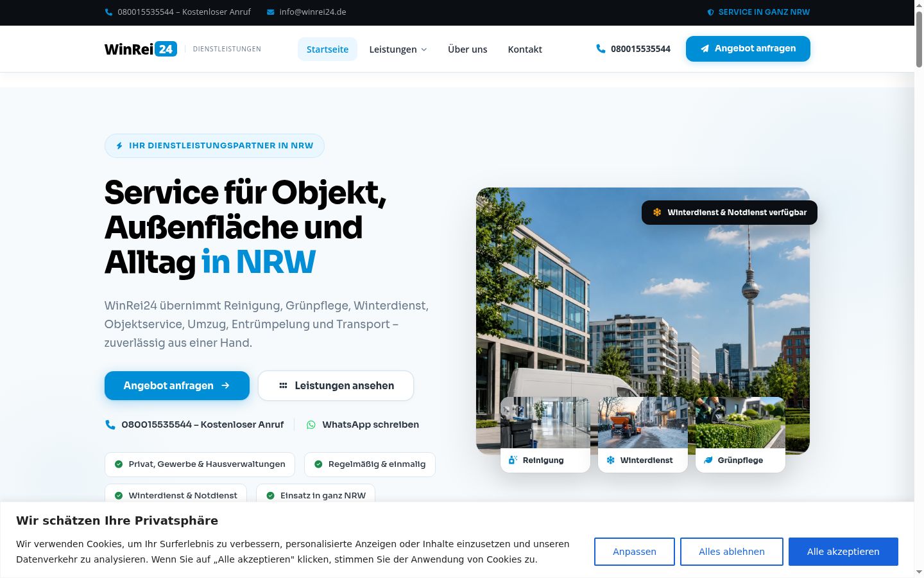Go to Über uns page

click(x=468, y=49)
